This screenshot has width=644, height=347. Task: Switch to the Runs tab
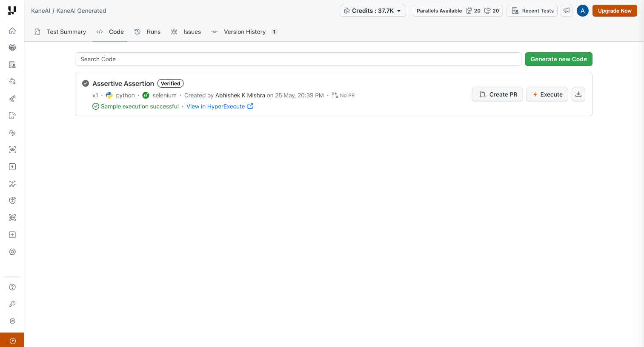[148, 32]
